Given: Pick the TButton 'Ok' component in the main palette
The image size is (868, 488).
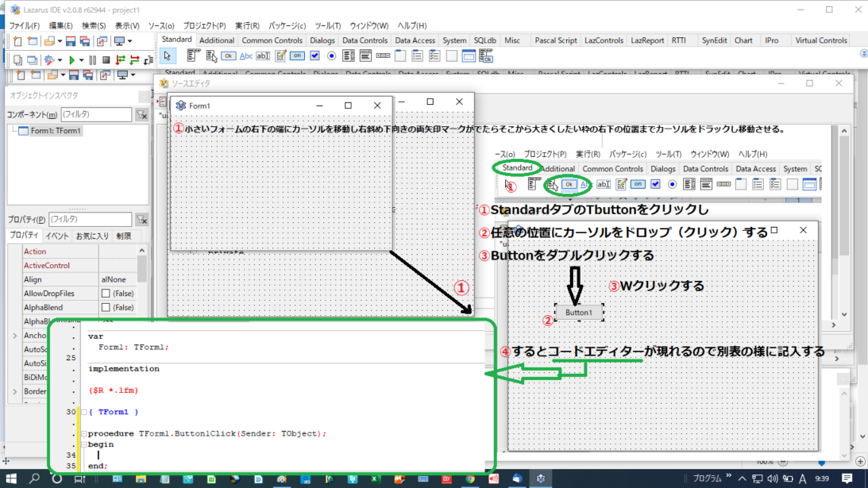Looking at the screenshot, I should coord(228,56).
